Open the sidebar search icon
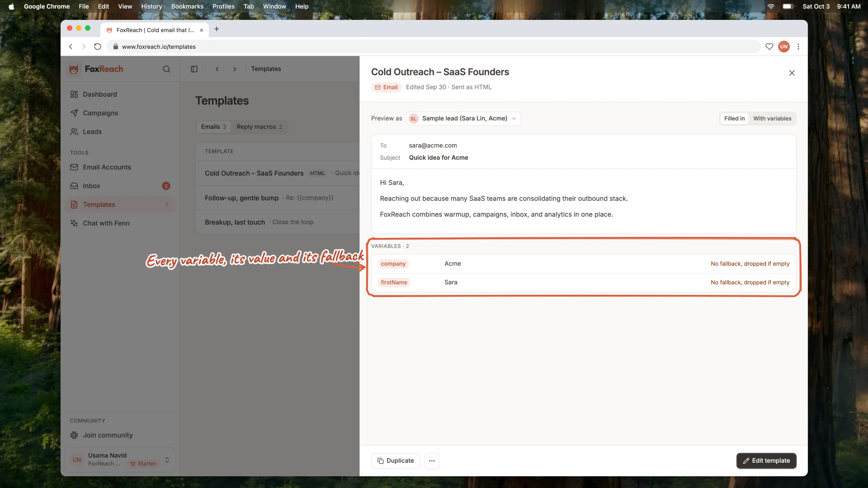868x488 pixels. 166,69
